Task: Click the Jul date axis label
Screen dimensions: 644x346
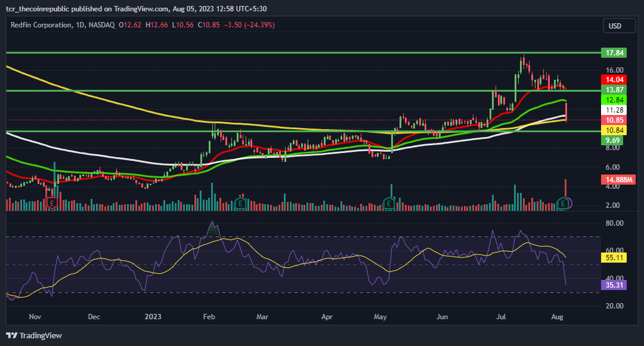Action: (501, 317)
